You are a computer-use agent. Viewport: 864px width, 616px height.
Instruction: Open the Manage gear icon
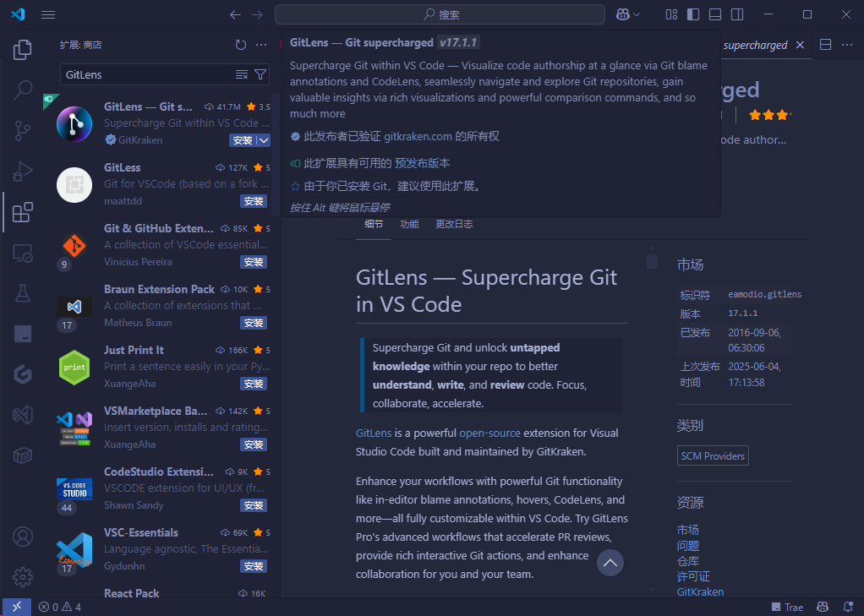coord(23,577)
